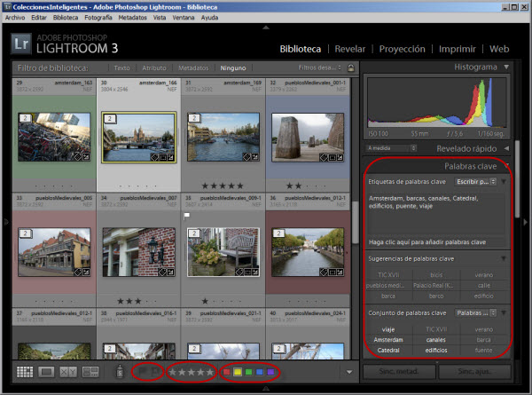Click develop adjustments badge on amsterdam_166 thumbnail
The height and width of the screenshot is (395, 532).
tap(170, 157)
